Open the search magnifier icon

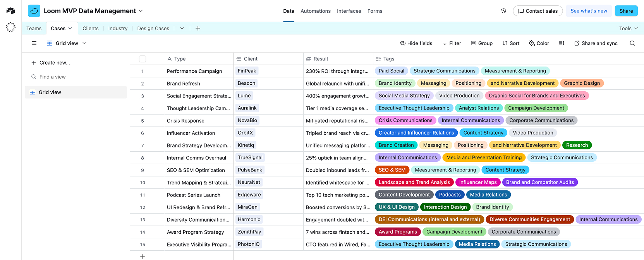[x=632, y=43]
